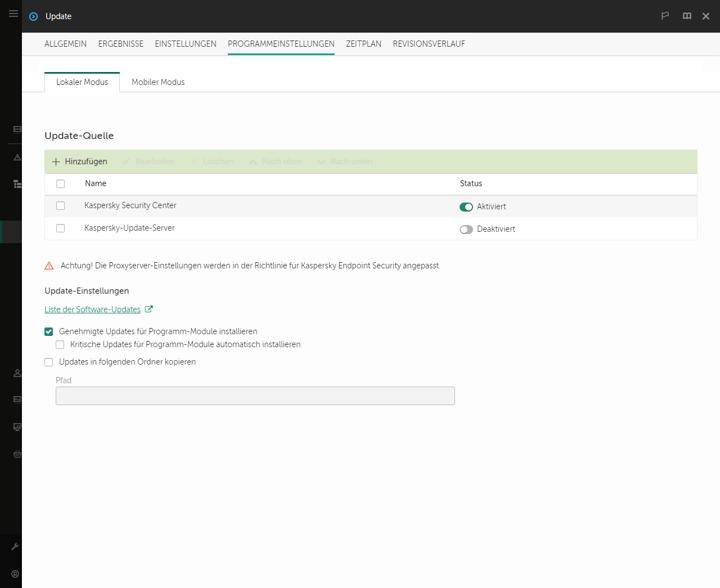
Task: Open help via the book icon
Action: (x=687, y=16)
